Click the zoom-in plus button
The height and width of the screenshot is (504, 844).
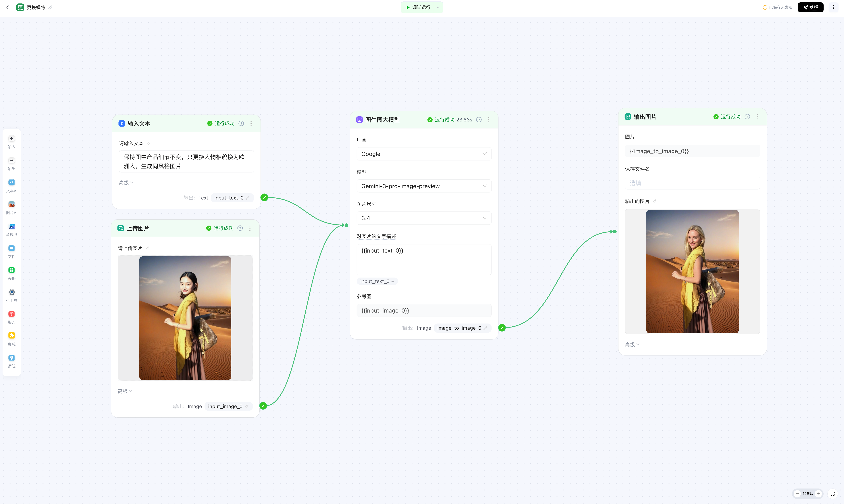coord(818,494)
